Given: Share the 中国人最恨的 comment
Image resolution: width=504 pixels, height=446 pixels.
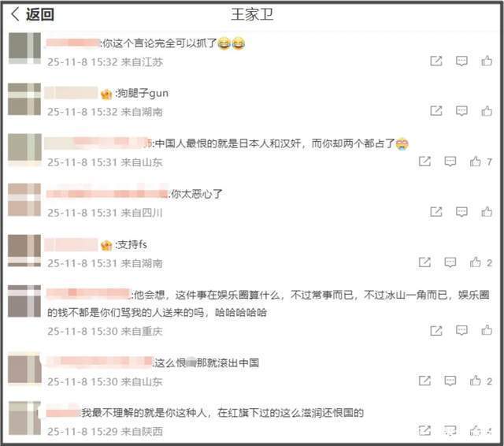Looking at the screenshot, I should [x=424, y=162].
